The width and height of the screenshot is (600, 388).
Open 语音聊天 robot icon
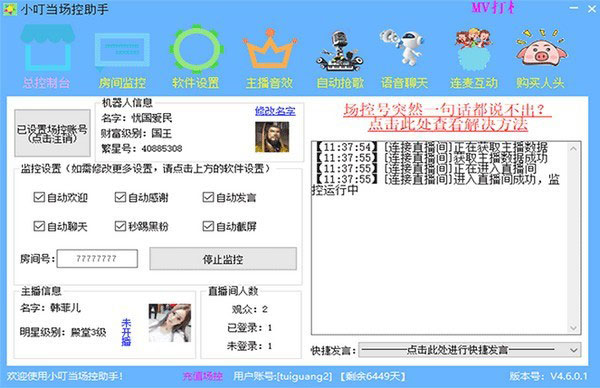403,47
